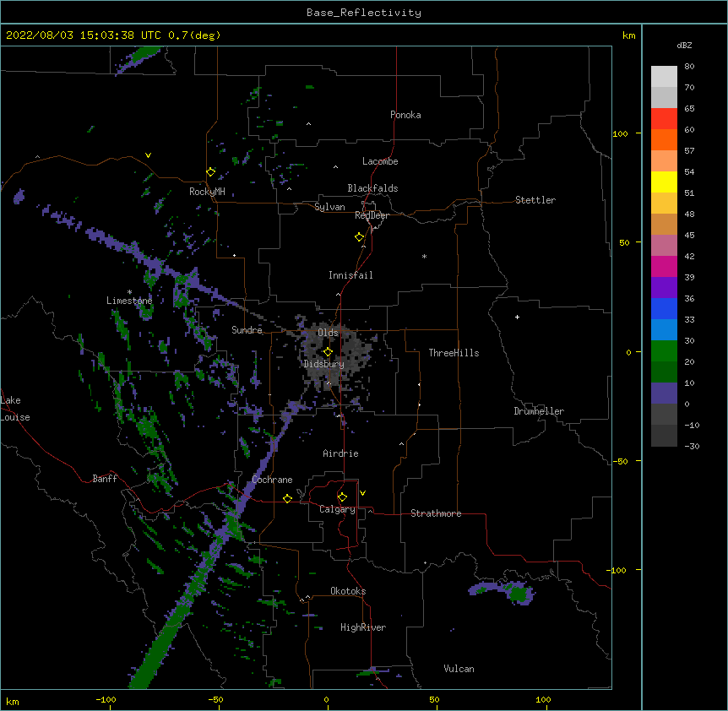
Task: Click the Sylvan label
Action: [x=329, y=207]
